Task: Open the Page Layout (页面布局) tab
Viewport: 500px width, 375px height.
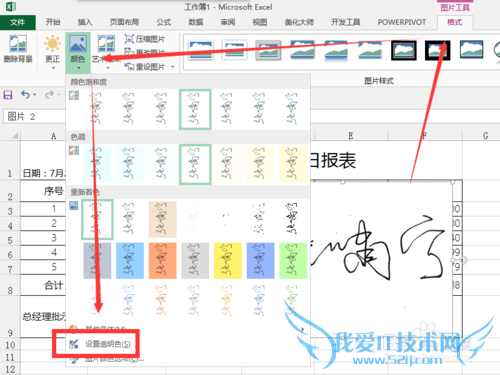Action: 124,22
